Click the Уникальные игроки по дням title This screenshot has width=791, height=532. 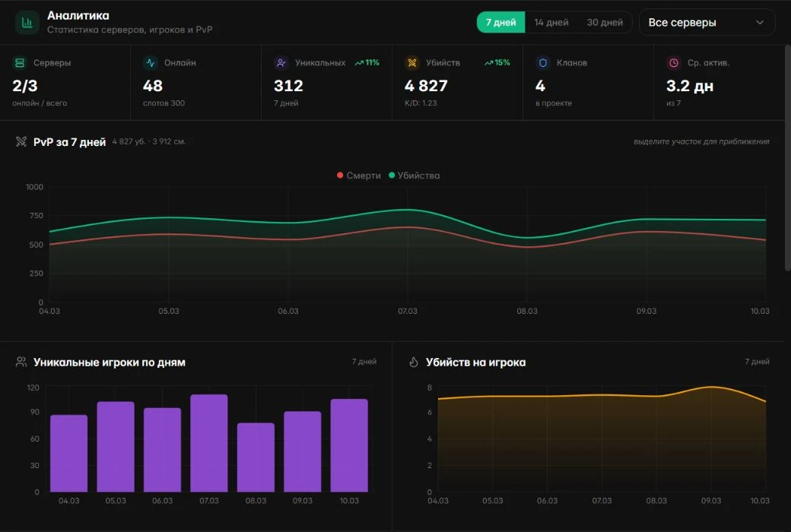click(x=110, y=362)
